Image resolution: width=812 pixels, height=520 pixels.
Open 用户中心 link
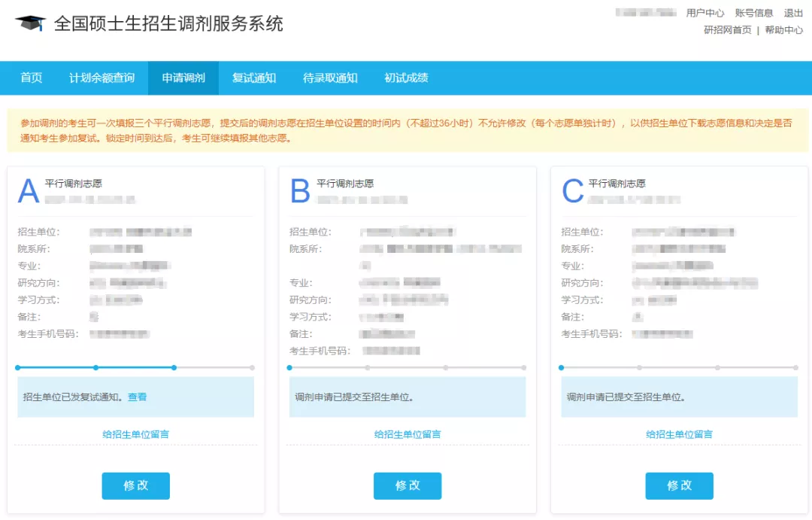click(705, 13)
